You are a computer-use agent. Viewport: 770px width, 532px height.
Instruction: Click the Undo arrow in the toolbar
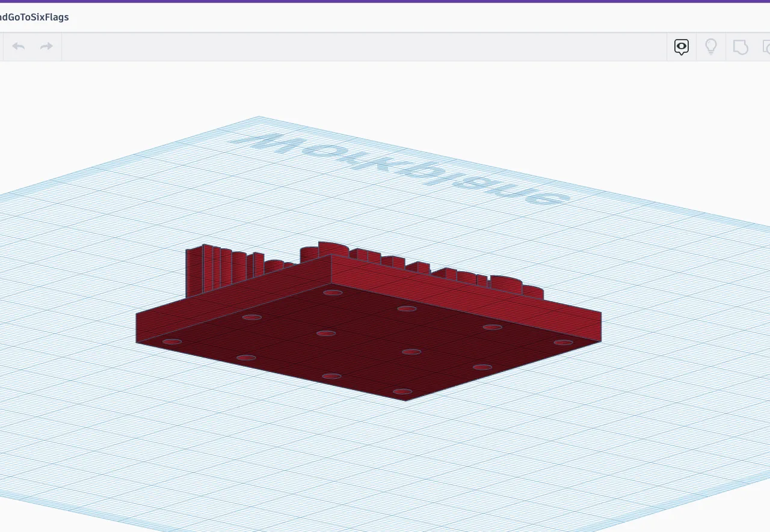tap(19, 46)
